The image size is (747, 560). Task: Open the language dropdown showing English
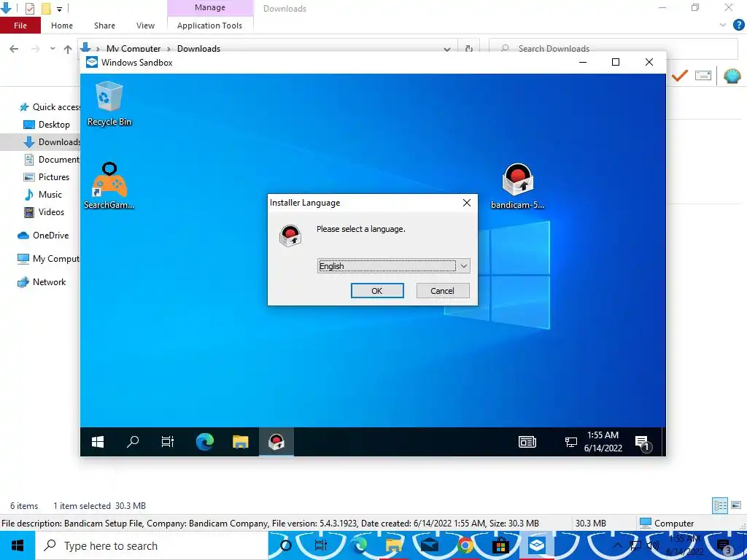[393, 265]
